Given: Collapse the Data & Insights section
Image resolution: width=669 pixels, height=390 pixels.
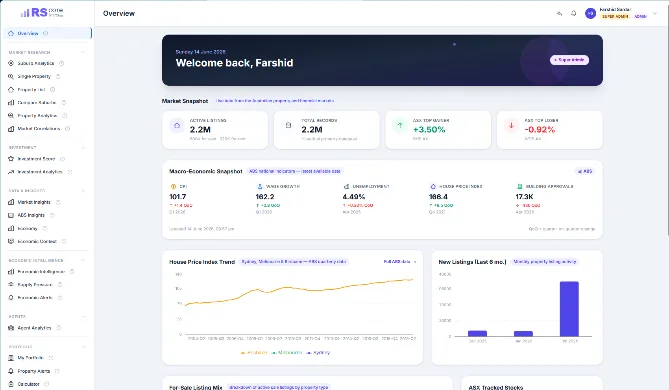Looking at the screenshot, I should (x=83, y=191).
